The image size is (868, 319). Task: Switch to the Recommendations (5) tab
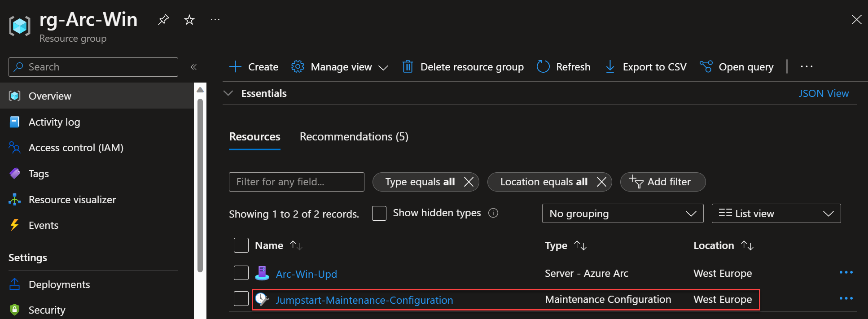coord(354,136)
